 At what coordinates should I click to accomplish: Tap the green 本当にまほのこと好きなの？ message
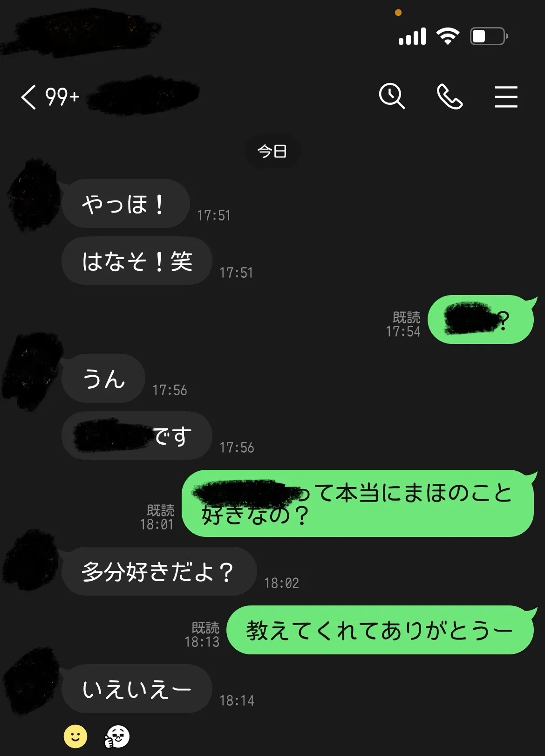pos(358,503)
